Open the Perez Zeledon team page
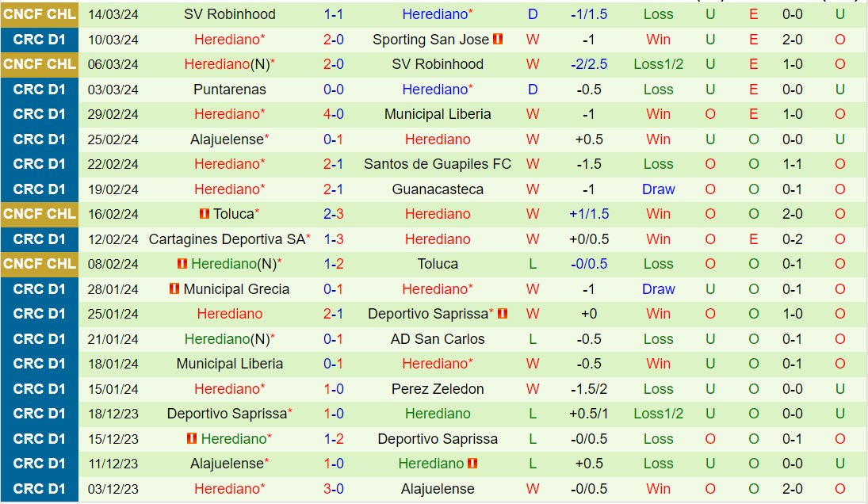Viewport: 868px width, 504px height. 438,389
